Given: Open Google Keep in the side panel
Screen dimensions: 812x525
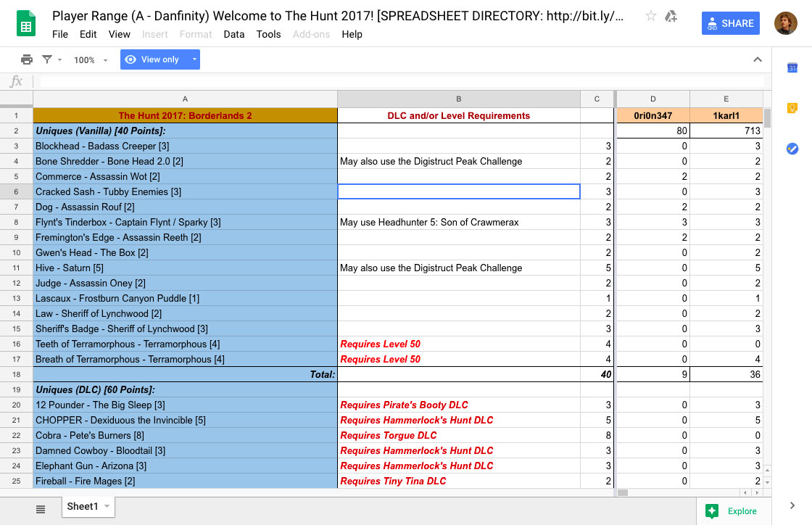Looking at the screenshot, I should click(792, 107).
